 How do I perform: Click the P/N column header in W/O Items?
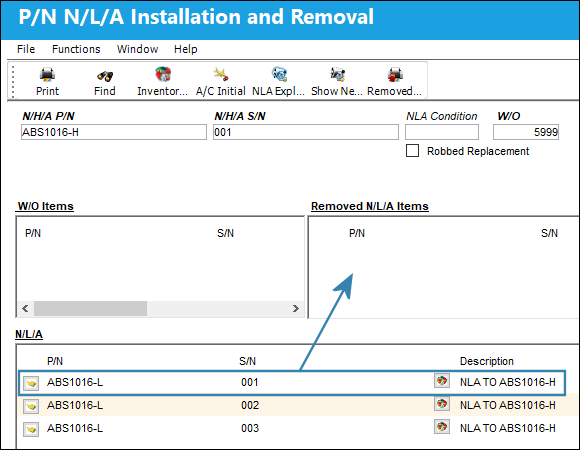[33, 233]
